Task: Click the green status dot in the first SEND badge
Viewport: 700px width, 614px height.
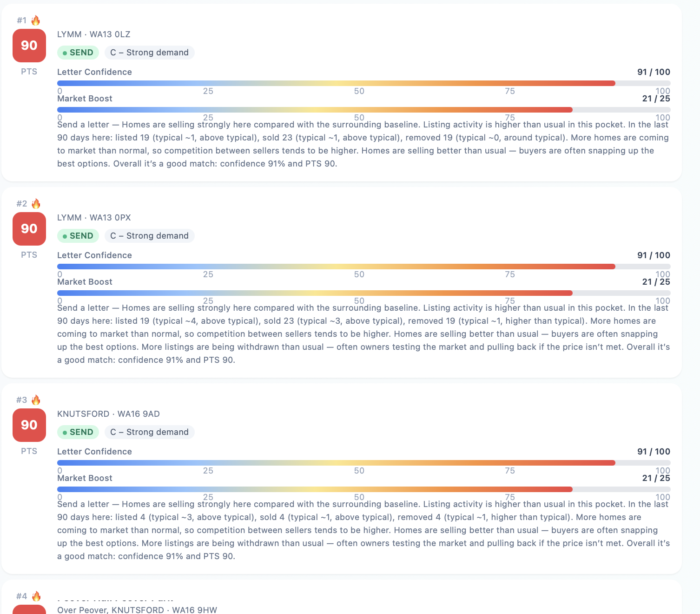Action: (66, 53)
